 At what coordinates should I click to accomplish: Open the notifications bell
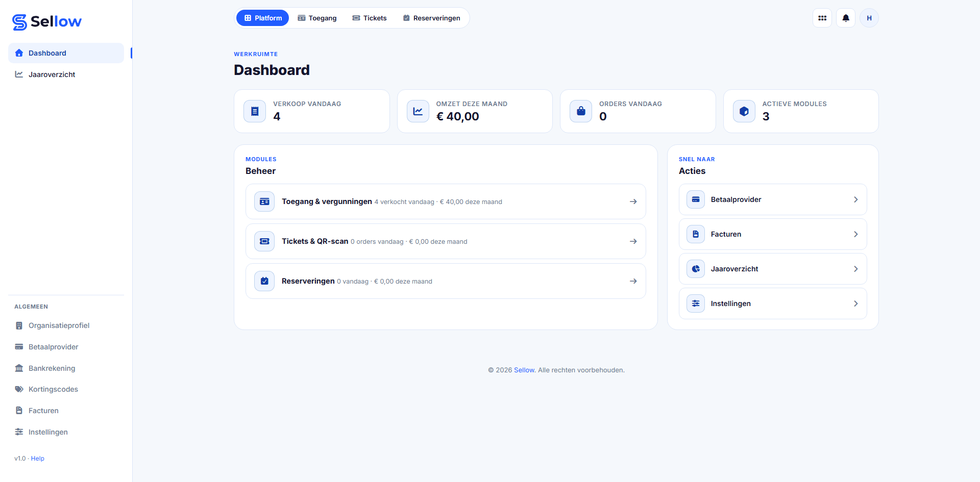click(846, 18)
